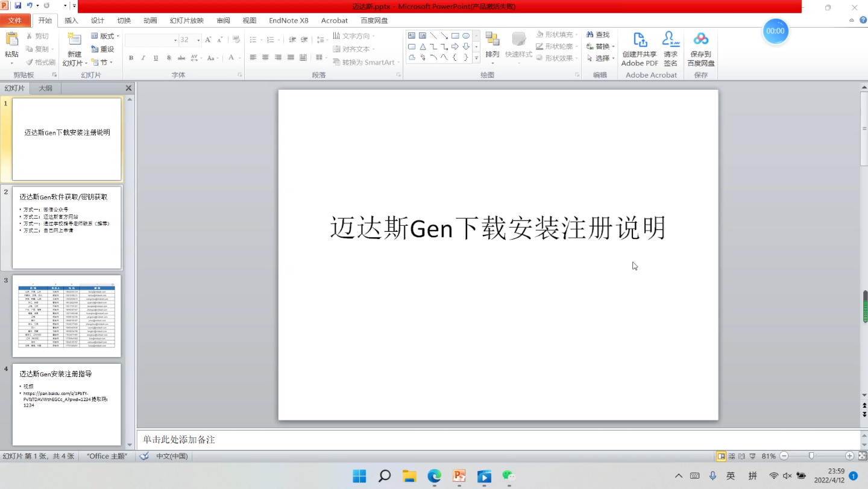Center the text alignment
This screenshot has height=489, width=868.
click(265, 58)
